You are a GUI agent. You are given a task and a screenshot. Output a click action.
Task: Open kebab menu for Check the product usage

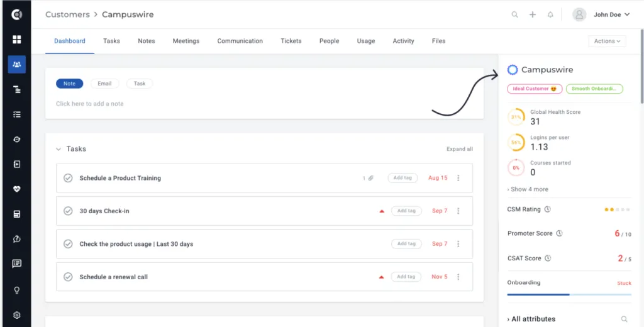pos(458,244)
